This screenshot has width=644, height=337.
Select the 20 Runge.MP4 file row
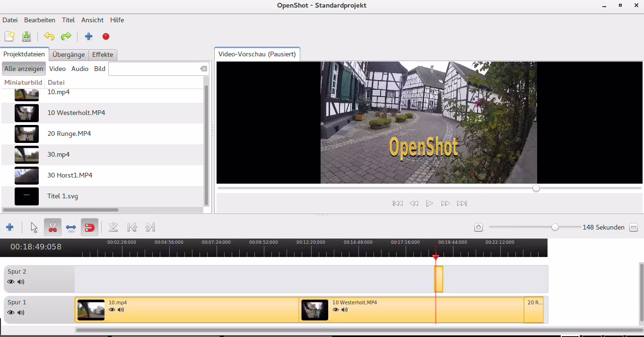[x=103, y=134]
